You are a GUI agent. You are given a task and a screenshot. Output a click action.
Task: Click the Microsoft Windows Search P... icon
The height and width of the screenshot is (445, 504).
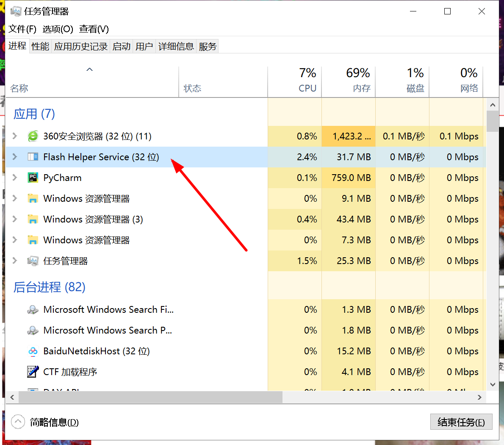[x=33, y=330]
